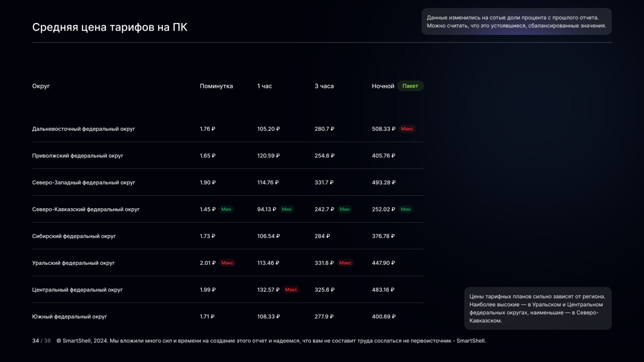Click the value '254.6 ₽'

tap(325, 156)
